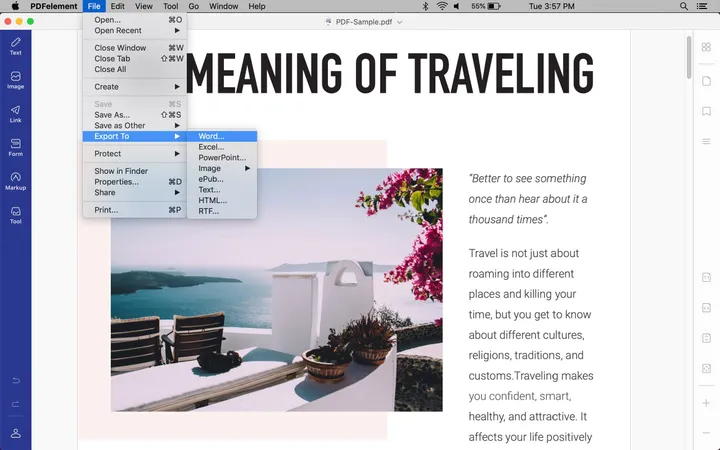Choose Excel... export option
The image size is (720, 450).
point(211,147)
